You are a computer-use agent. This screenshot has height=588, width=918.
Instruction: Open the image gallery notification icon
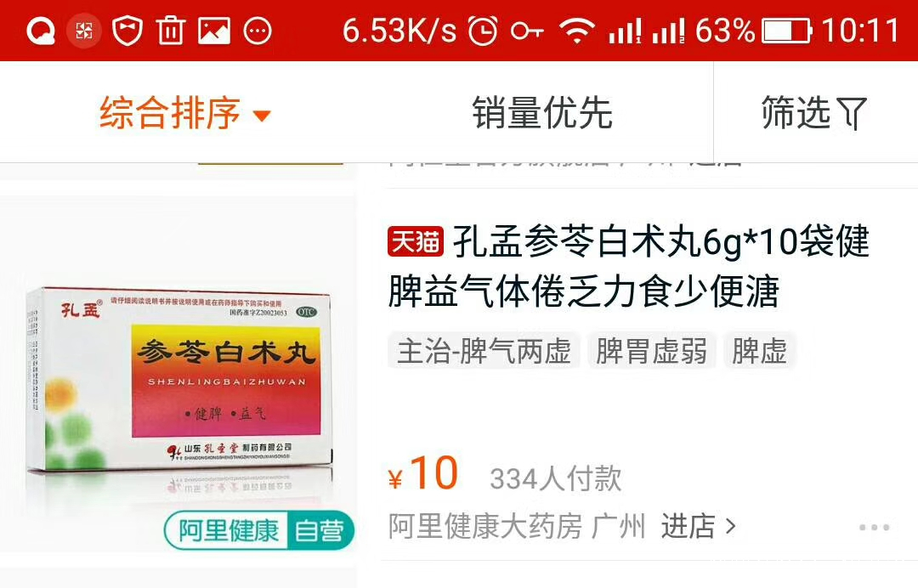(x=213, y=31)
